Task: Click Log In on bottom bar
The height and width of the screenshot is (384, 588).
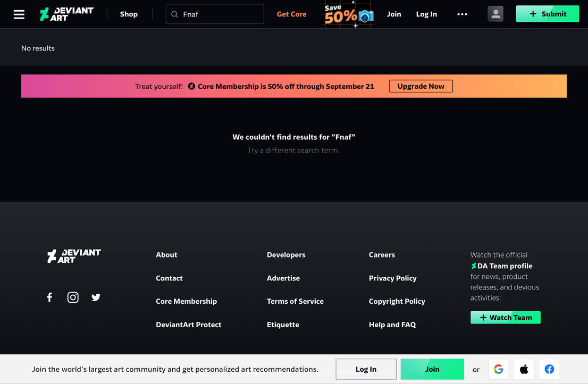Action: click(366, 369)
